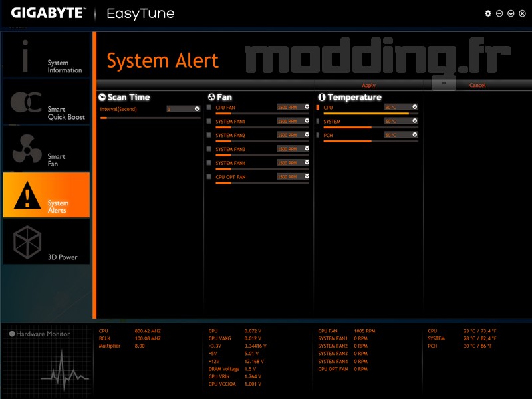Screen dimensions: 532x399
Task: Click the BCLK value 100.08 MHZ
Action: [x=148, y=338]
